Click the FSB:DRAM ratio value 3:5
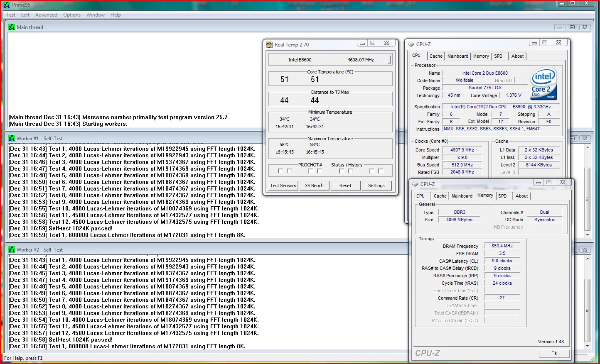Screen dimensions: 600x364 point(502,253)
